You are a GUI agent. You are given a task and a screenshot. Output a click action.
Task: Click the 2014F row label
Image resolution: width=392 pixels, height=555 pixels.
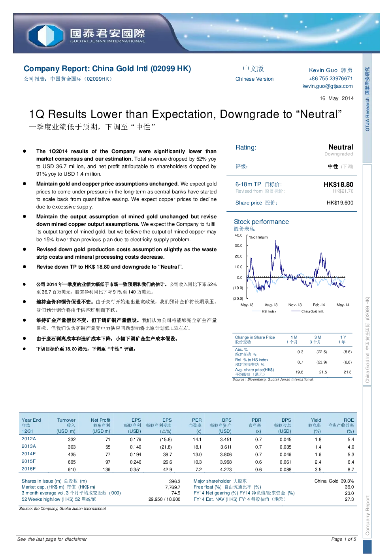[x=28, y=454]
